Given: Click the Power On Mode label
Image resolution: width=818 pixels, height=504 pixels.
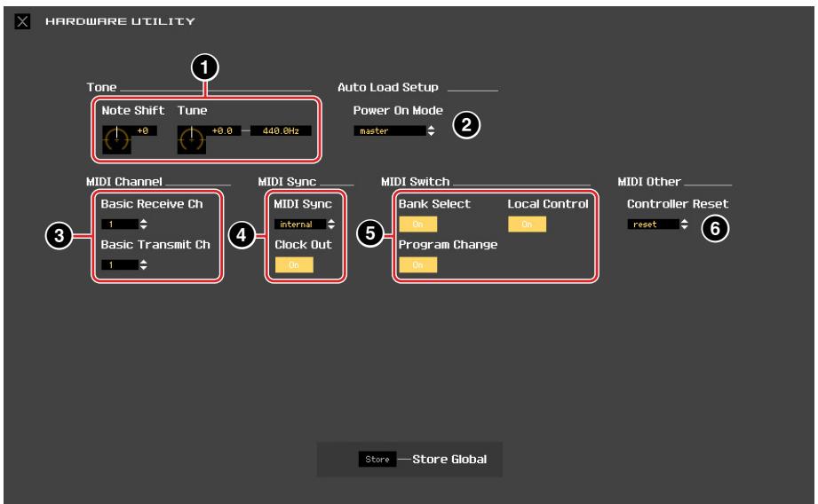Looking at the screenshot, I should (398, 111).
